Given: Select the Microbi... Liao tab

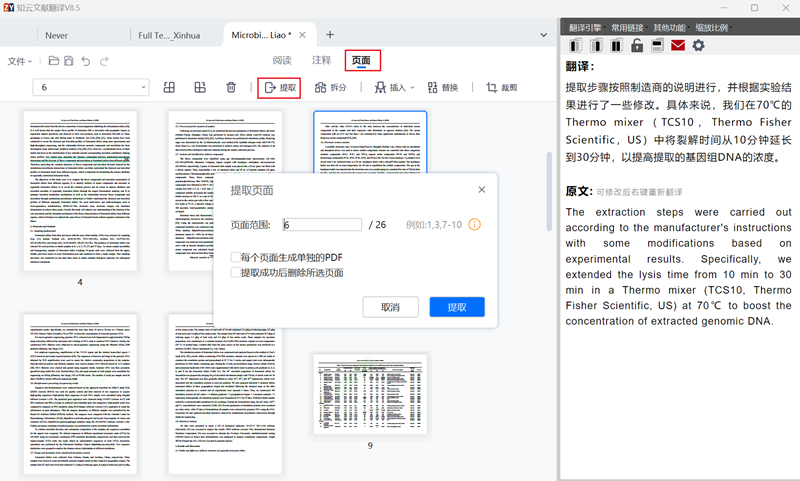Looking at the screenshot, I should 261,35.
